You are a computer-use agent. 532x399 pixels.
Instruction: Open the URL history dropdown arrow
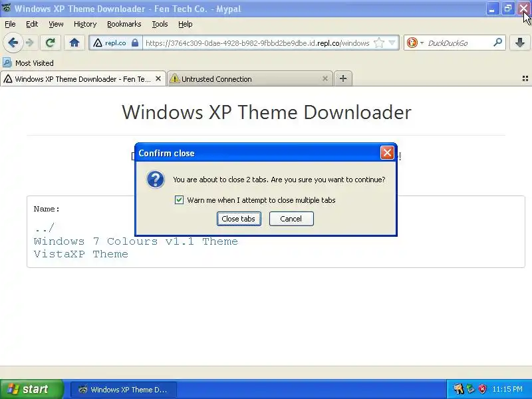pos(392,43)
